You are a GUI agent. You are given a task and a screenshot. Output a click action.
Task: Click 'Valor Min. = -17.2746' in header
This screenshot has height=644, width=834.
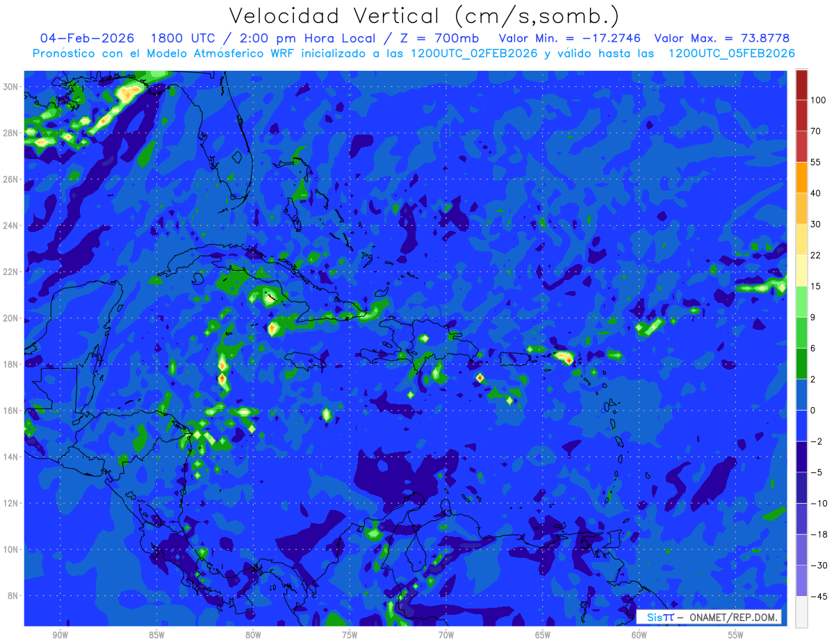(570, 38)
